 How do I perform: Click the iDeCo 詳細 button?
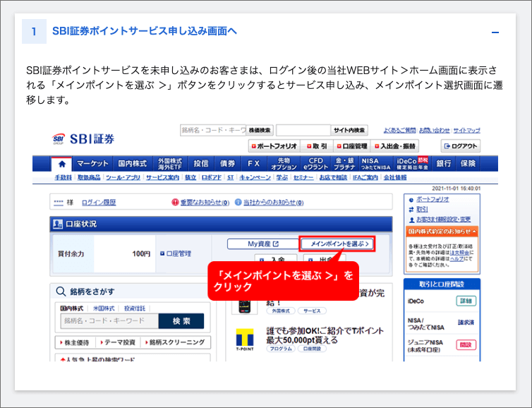466,301
